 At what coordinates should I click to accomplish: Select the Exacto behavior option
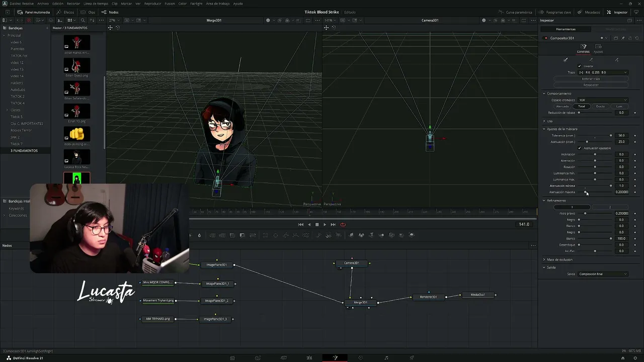[x=601, y=107]
